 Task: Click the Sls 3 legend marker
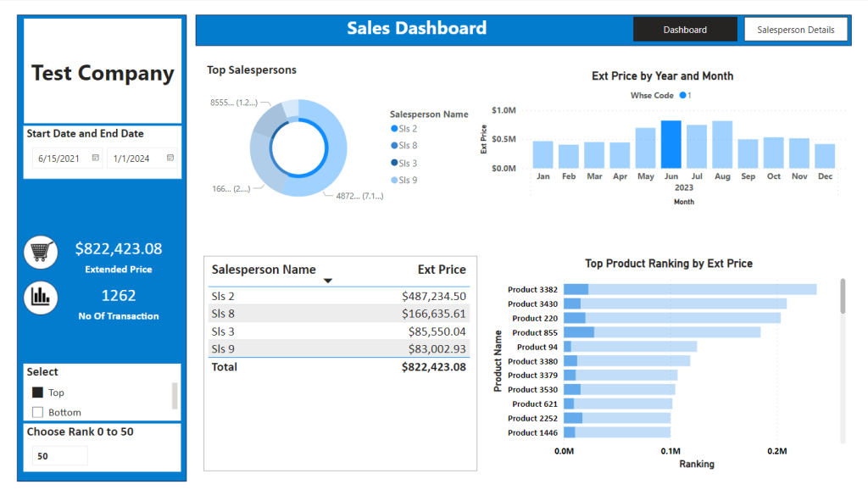click(394, 163)
